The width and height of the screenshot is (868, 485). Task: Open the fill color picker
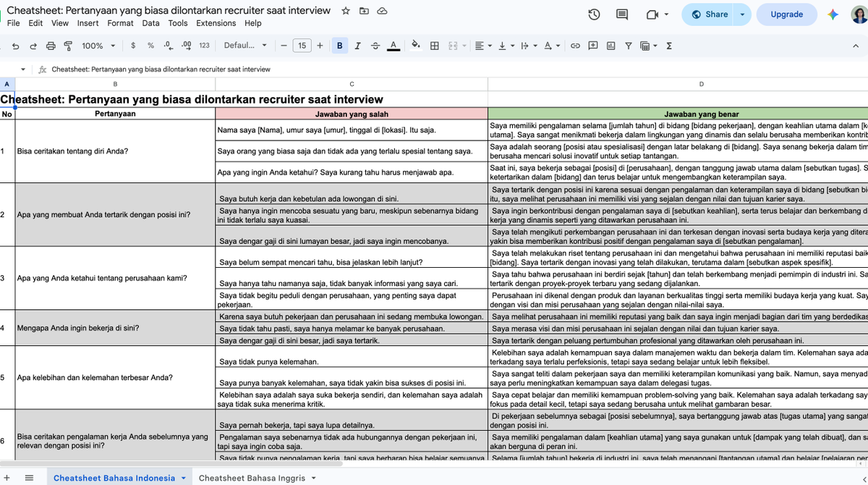416,46
